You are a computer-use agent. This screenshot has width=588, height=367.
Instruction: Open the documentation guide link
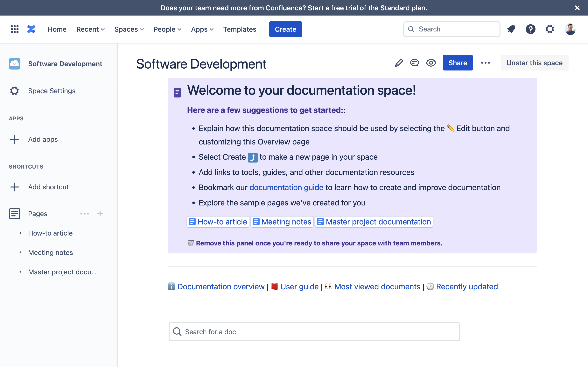point(286,187)
